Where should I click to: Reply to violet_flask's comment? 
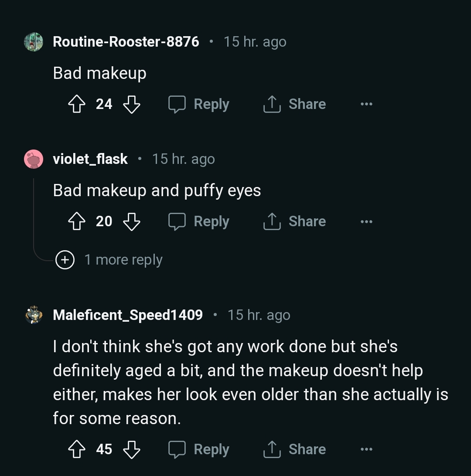pyautogui.click(x=199, y=221)
